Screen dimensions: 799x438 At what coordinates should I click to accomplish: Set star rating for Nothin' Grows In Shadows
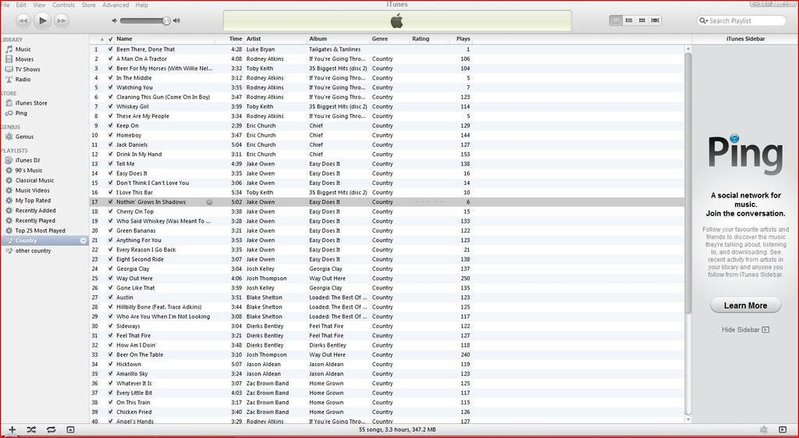pos(429,202)
